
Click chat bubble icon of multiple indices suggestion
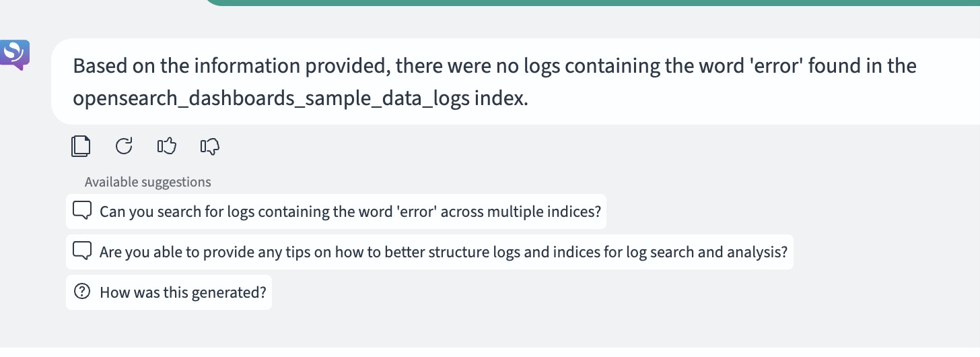point(82,211)
